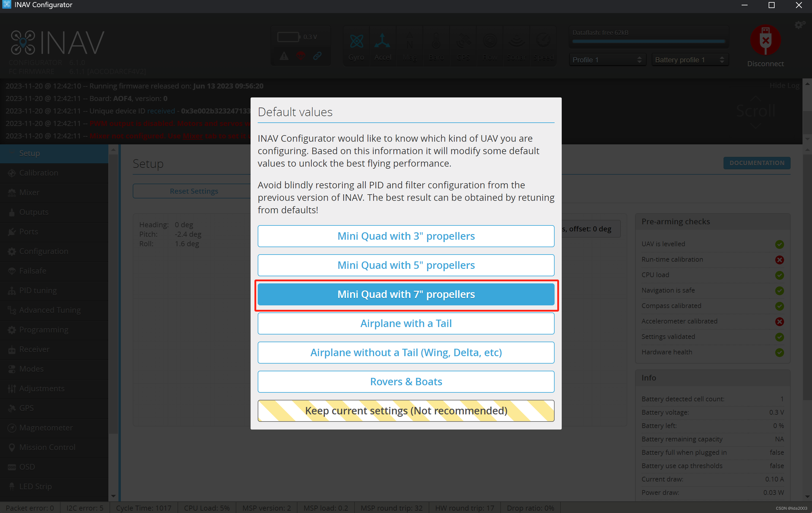The image size is (812, 513).
Task: Open the settings gear icon
Action: pos(799,25)
